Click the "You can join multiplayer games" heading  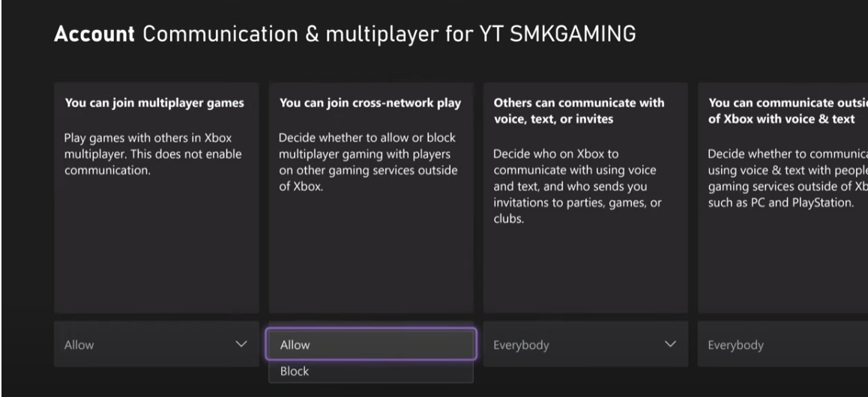(155, 103)
